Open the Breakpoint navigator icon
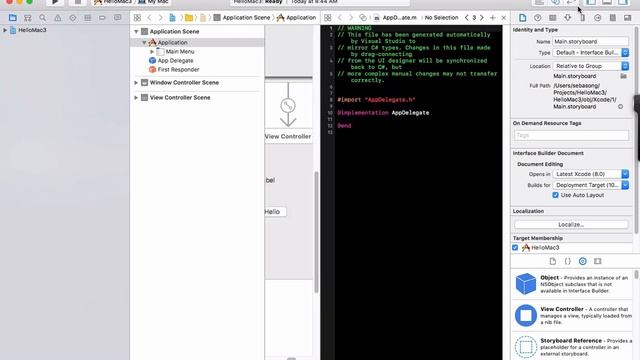The width and height of the screenshot is (640, 360). (x=102, y=18)
